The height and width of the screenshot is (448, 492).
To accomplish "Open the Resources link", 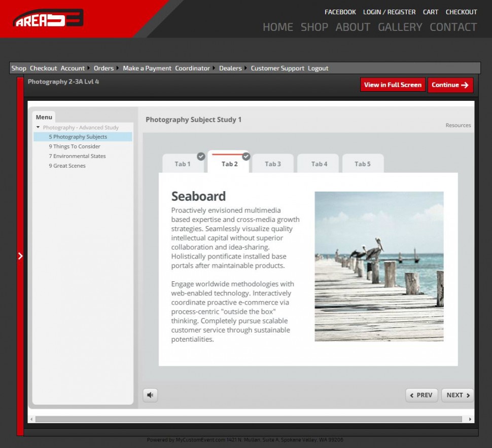I will 458,125.
